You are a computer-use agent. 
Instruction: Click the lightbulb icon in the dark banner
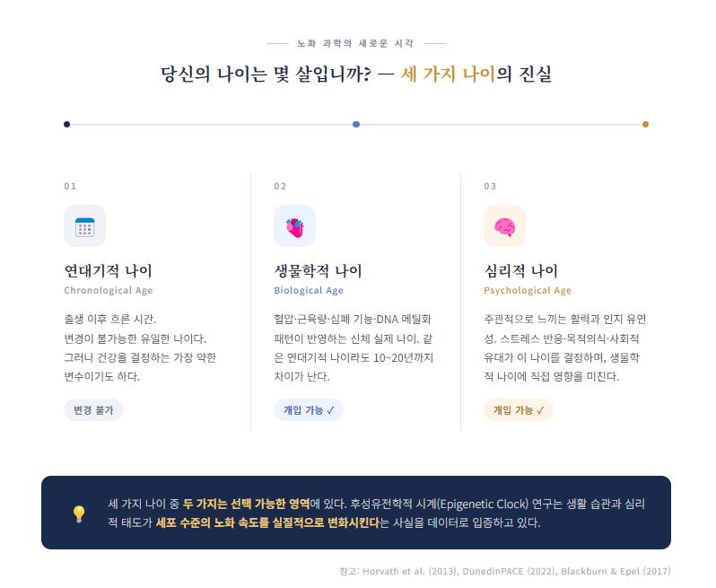(x=79, y=513)
